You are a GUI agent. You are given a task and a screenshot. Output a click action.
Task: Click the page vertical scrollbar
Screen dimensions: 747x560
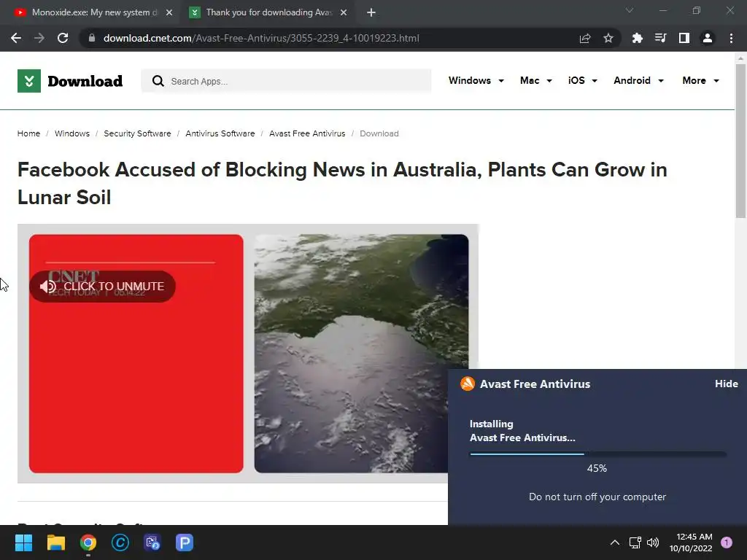pyautogui.click(x=740, y=141)
